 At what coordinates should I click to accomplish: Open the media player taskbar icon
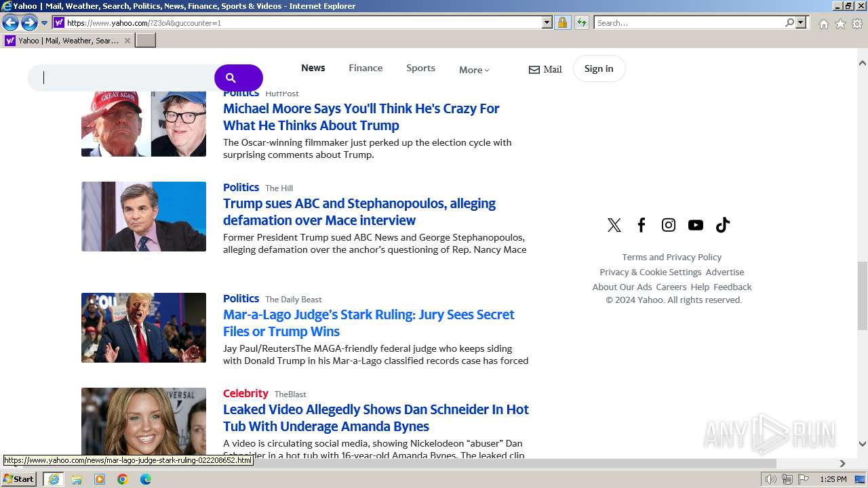[100, 479]
